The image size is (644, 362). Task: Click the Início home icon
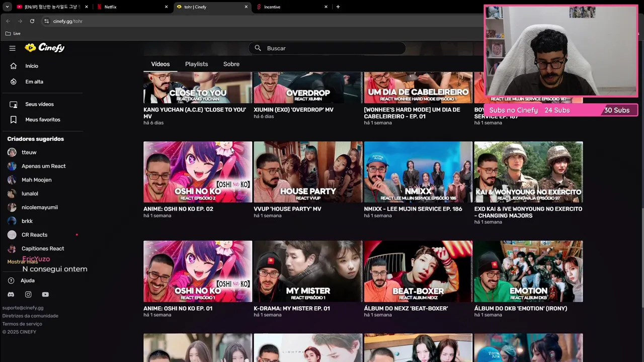(14, 66)
